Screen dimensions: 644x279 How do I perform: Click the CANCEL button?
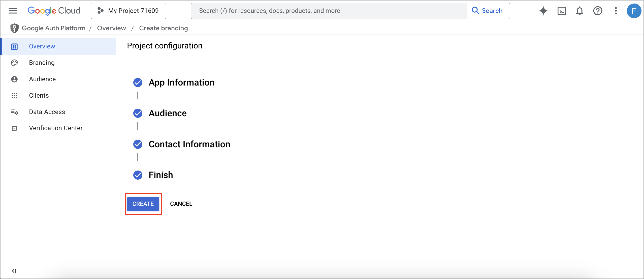181,204
